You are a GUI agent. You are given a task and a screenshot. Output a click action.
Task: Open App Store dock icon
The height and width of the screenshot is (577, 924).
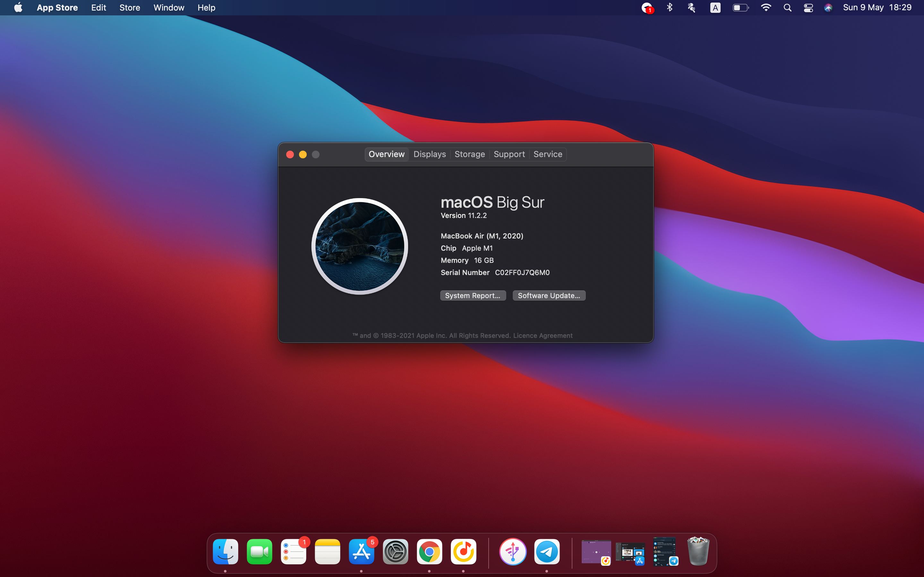361,551
